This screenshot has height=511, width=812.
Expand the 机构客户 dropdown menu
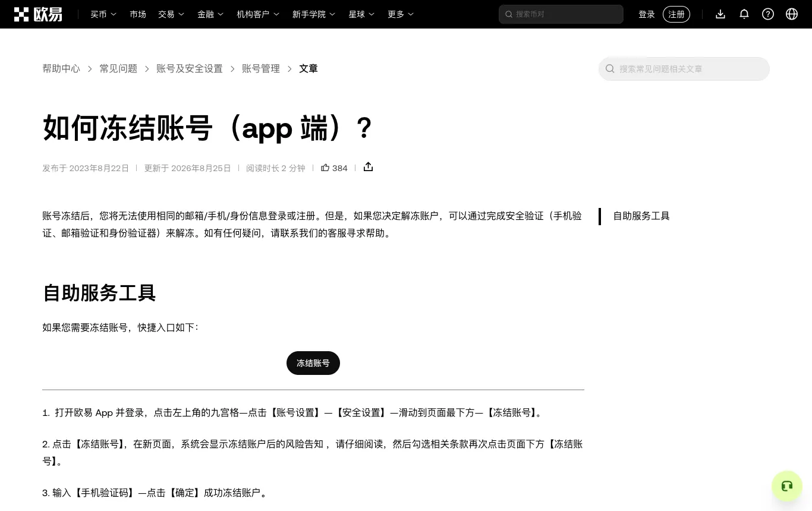click(258, 14)
